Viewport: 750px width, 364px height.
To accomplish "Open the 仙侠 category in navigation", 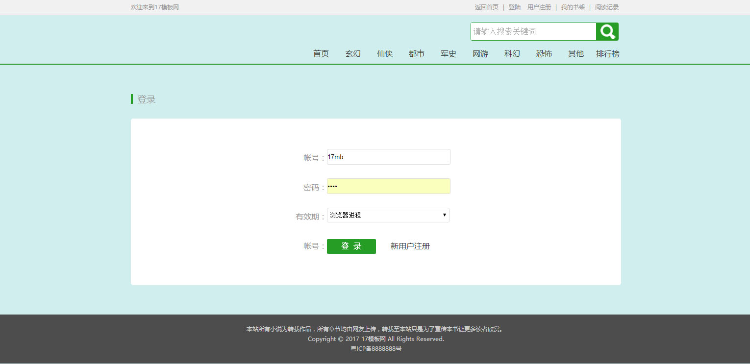I will click(385, 54).
